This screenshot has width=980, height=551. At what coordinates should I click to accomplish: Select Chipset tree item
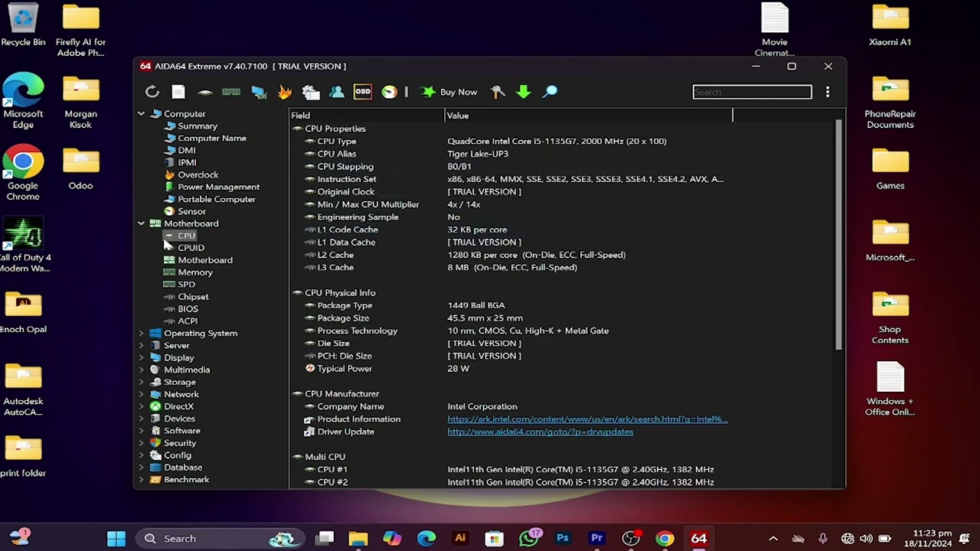point(193,297)
